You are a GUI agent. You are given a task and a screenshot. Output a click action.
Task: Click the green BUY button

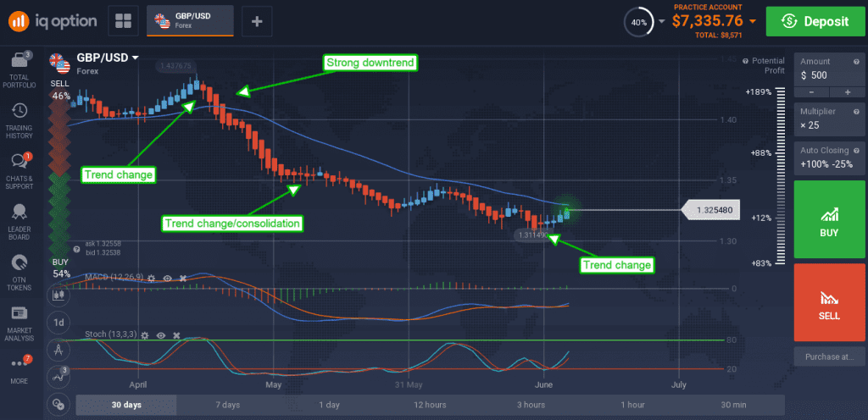828,219
